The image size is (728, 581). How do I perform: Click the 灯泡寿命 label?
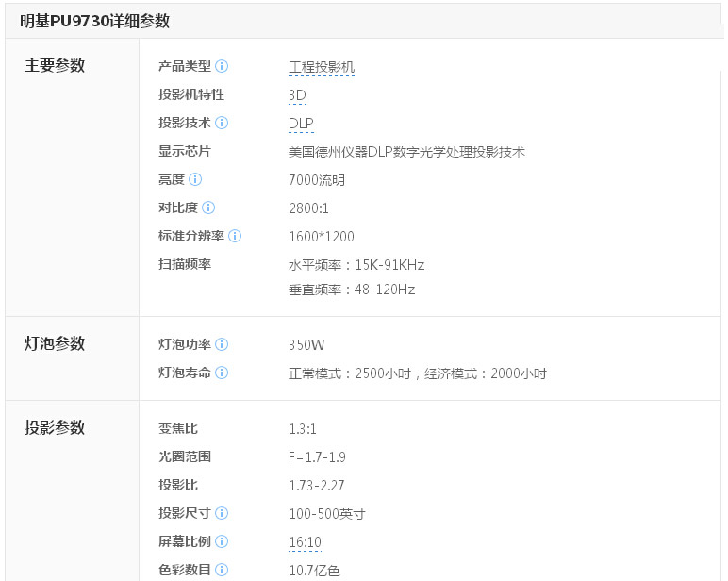(x=185, y=373)
